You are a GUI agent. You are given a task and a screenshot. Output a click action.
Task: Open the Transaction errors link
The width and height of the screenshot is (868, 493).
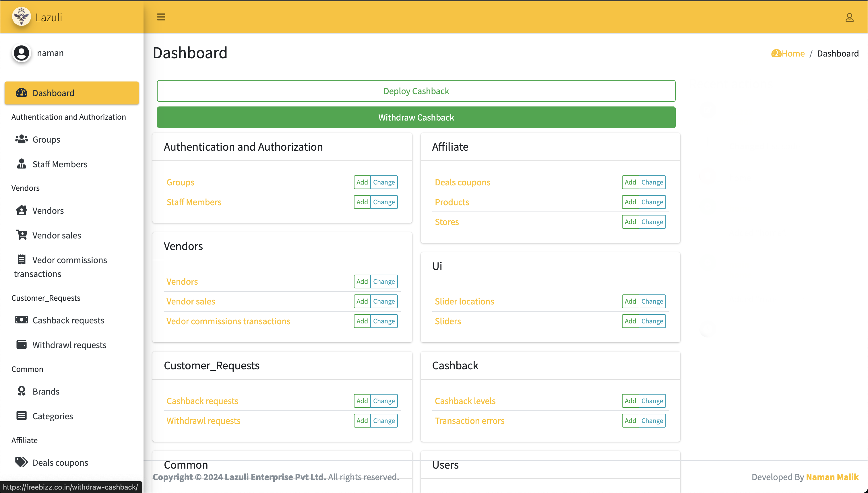469,420
